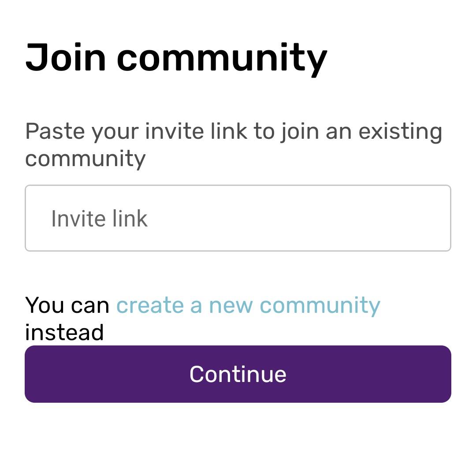
Task: Place cursor in the invite link box
Action: point(238,219)
